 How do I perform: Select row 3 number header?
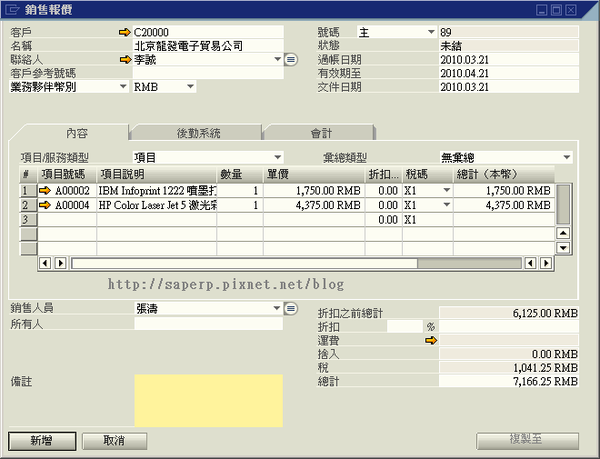pos(28,220)
